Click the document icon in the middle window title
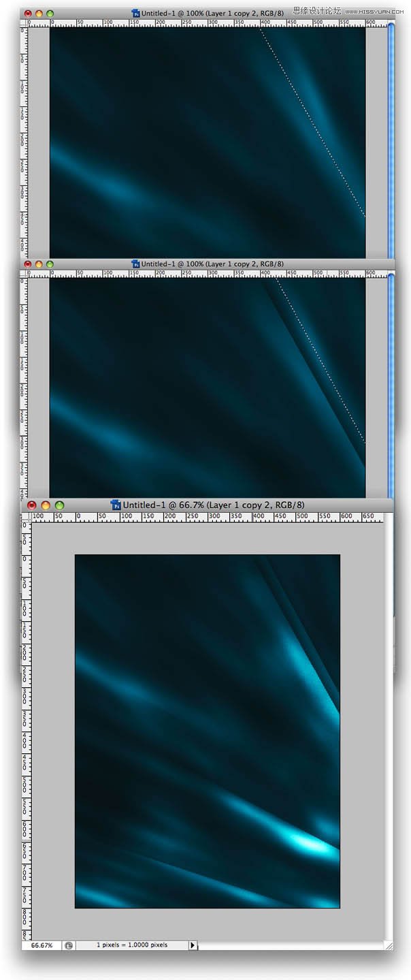Screen dimensions: 411x980 [136, 264]
